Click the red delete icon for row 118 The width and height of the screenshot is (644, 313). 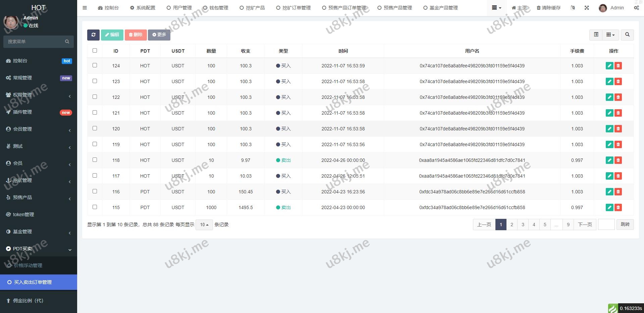(618, 160)
